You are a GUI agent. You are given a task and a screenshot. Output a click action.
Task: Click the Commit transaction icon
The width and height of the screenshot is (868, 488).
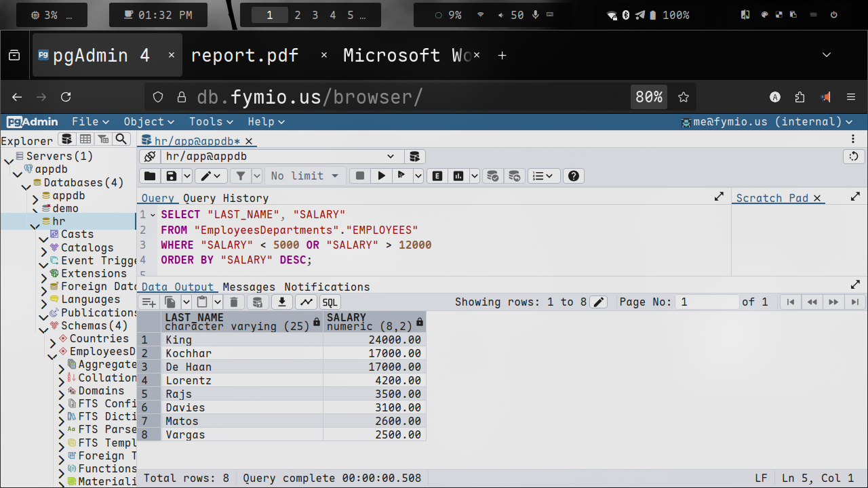pyautogui.click(x=493, y=176)
